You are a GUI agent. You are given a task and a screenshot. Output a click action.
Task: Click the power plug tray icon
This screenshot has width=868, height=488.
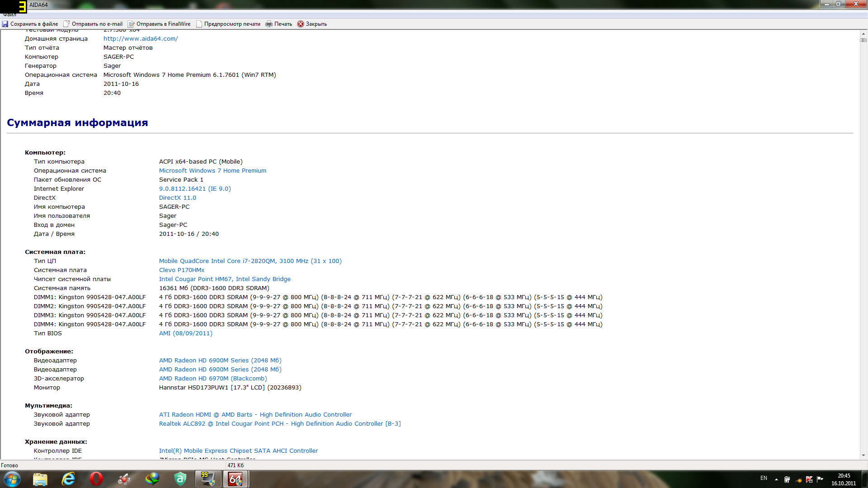[x=787, y=479]
